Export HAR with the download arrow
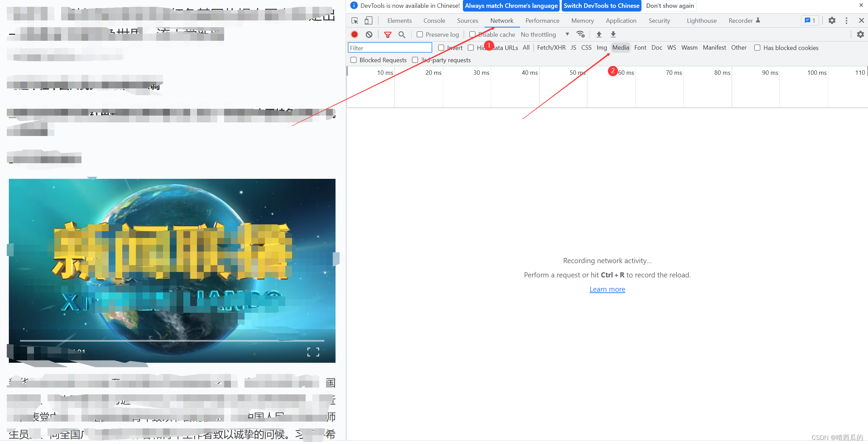The image size is (868, 444). coord(613,34)
